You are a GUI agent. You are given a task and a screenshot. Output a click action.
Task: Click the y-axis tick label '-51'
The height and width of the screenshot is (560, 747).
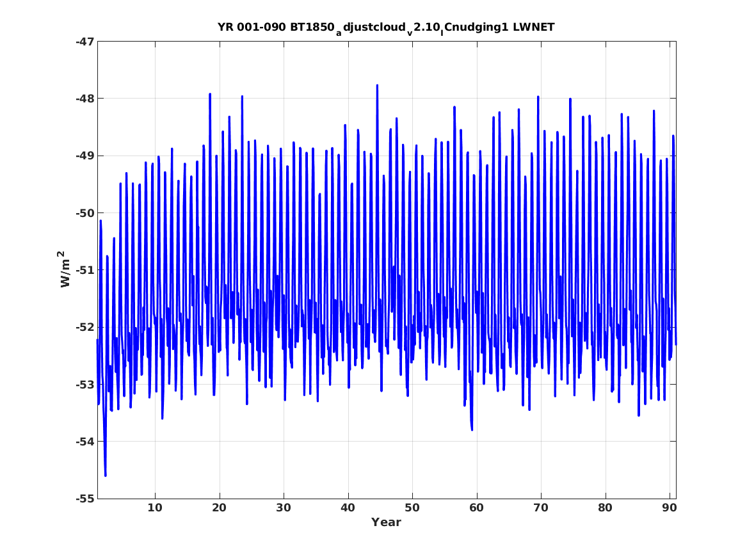point(85,270)
